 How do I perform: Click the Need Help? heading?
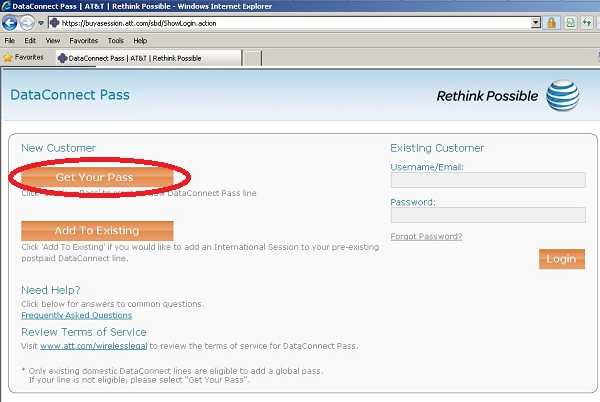click(x=51, y=290)
